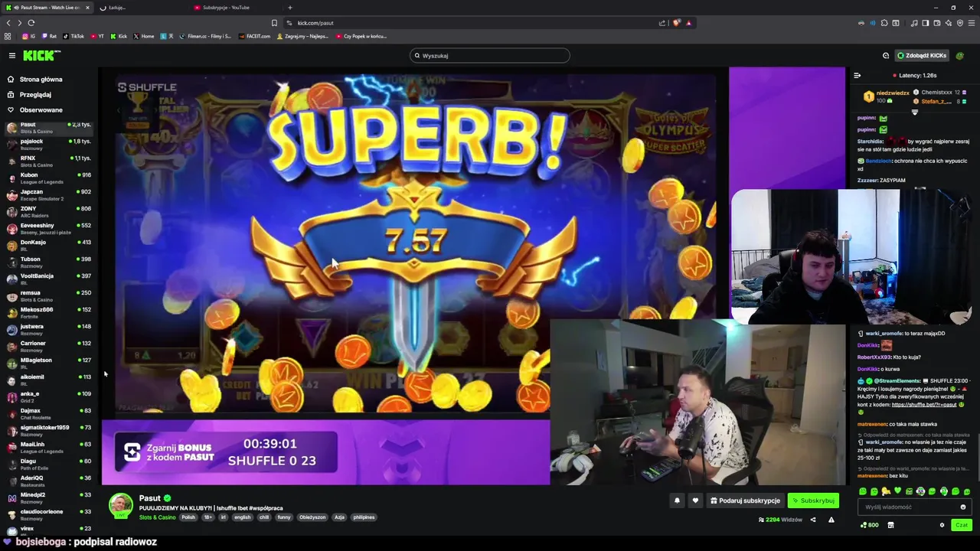Open the Kick account icon beside Zdobądź KICKs

click(x=886, y=55)
